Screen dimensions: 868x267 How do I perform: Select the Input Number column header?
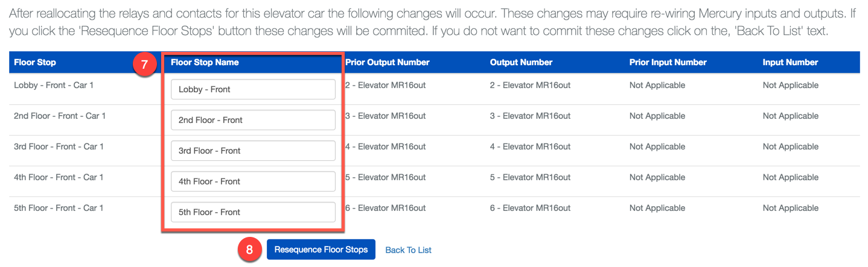[x=790, y=62]
